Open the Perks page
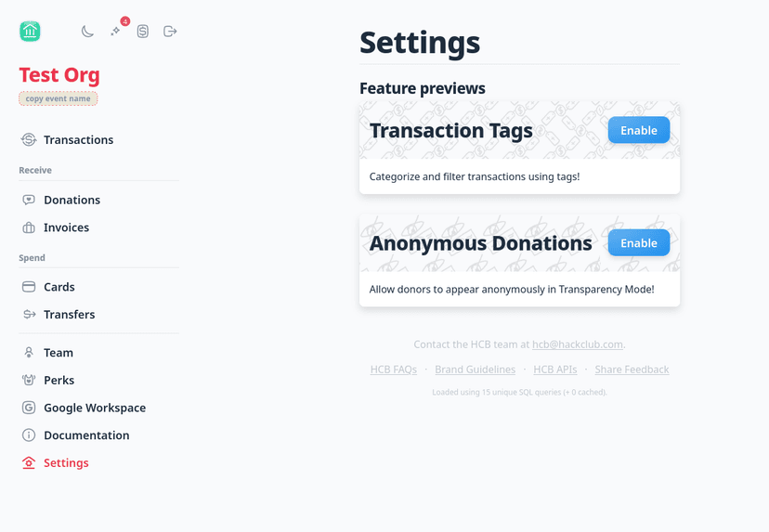Image resolution: width=769 pixels, height=532 pixels. click(x=59, y=381)
